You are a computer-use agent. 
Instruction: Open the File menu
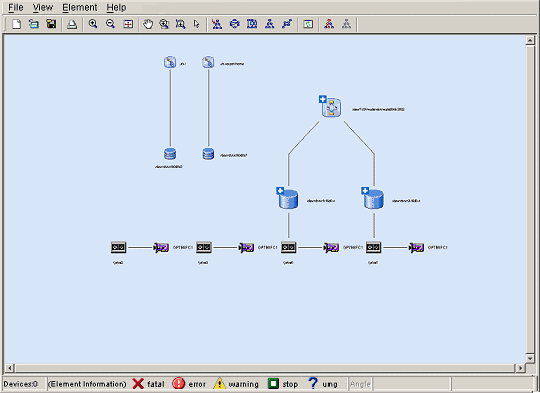16,7
